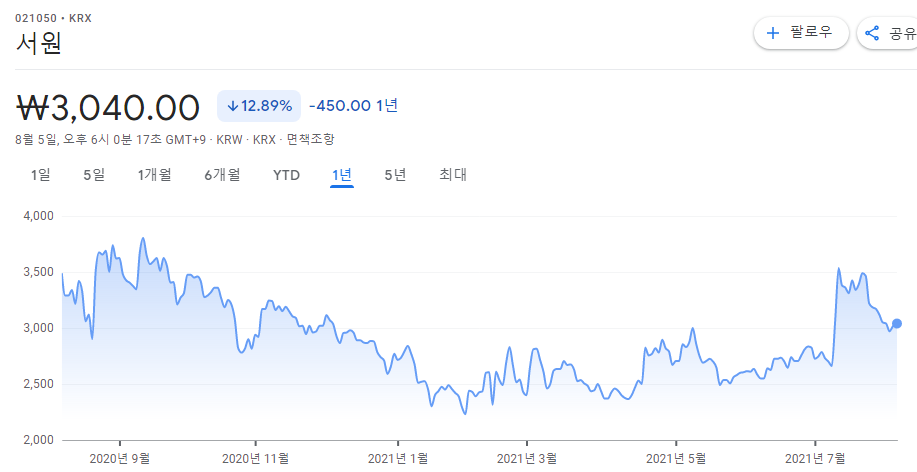Click the 021050 • KRX ticker text
This screenshot has height=472, width=917.
pos(53,18)
